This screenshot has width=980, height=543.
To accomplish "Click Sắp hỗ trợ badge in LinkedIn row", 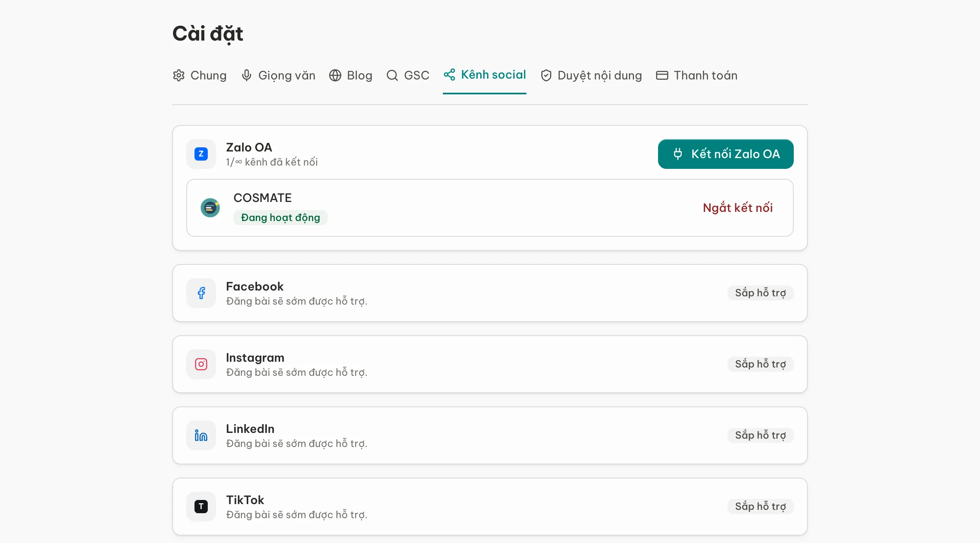I will [x=760, y=435].
